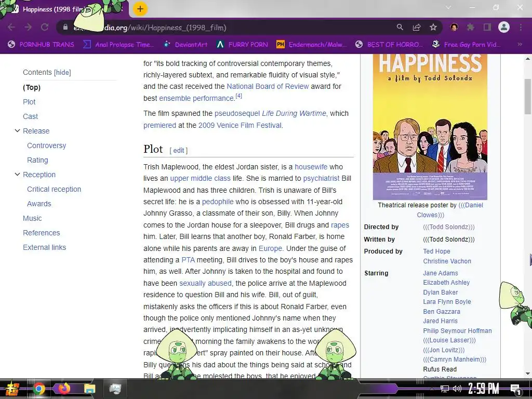This screenshot has width=532, height=399.
Task: Open the 2009 Venice Film Festival link
Action: click(x=240, y=125)
